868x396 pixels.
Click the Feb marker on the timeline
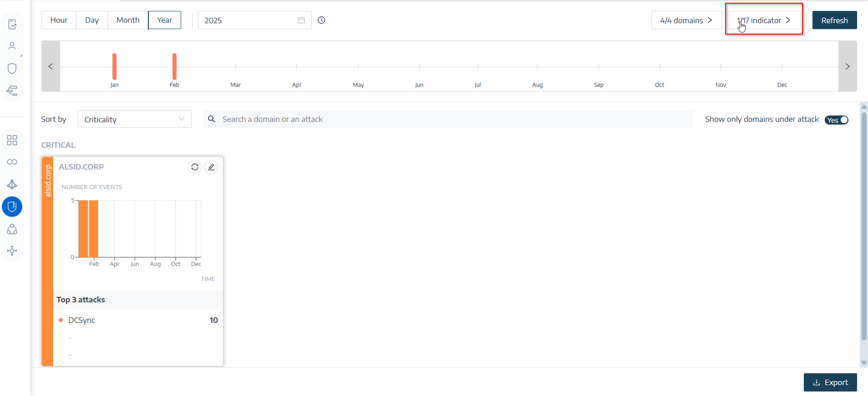(x=174, y=67)
